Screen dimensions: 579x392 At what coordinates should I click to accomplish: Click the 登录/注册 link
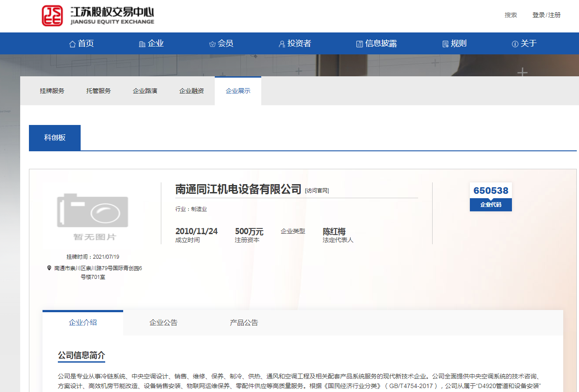click(546, 15)
